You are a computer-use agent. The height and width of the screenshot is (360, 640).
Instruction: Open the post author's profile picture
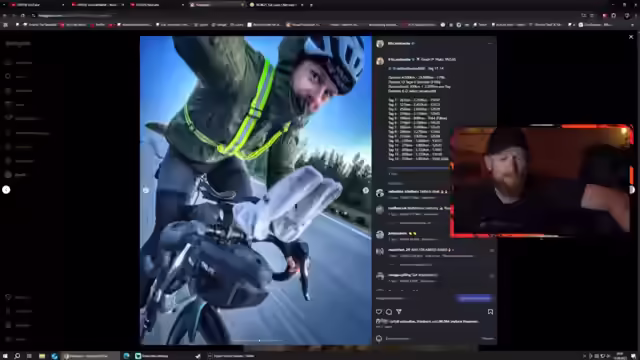[x=380, y=44]
